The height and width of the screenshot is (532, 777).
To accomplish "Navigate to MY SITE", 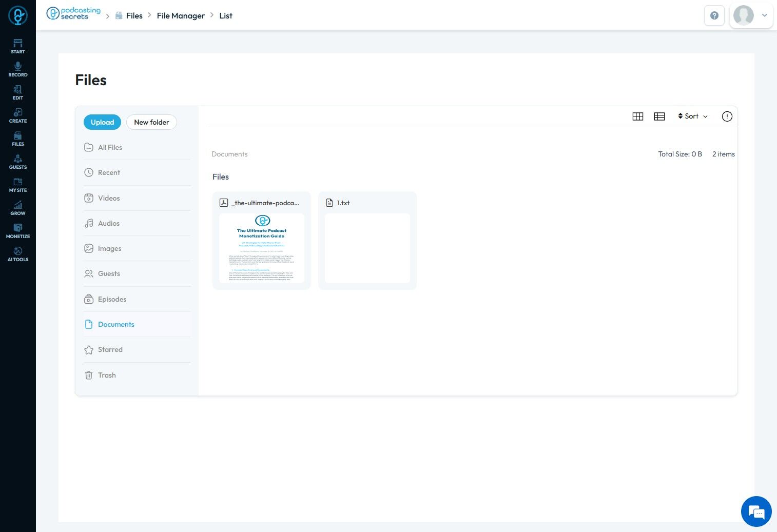I will [18, 185].
